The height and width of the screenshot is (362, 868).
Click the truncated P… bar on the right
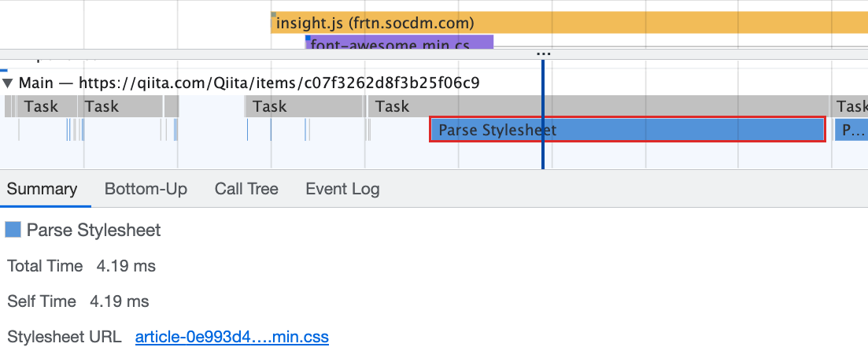point(851,130)
